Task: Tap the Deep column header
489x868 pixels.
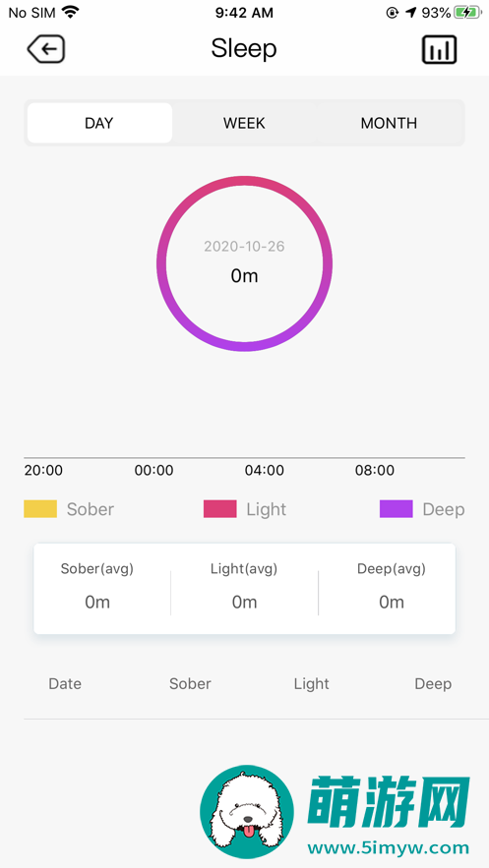Action: (433, 684)
